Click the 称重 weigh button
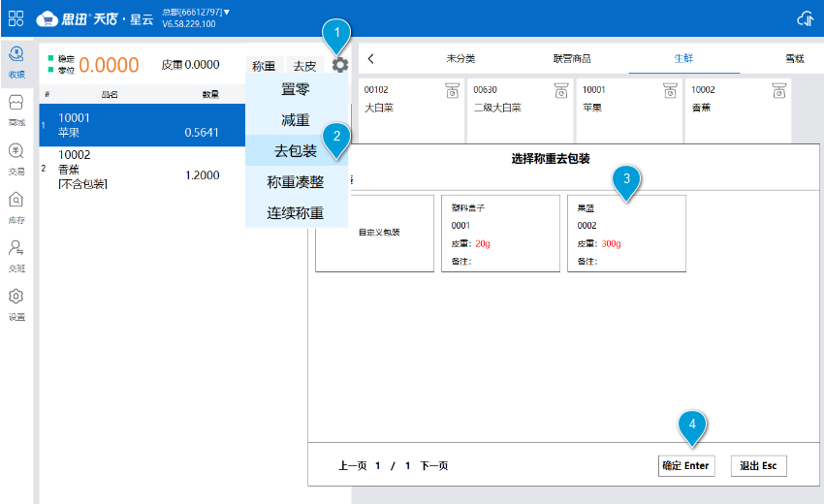Viewport: 824px width, 504px height. (x=264, y=66)
